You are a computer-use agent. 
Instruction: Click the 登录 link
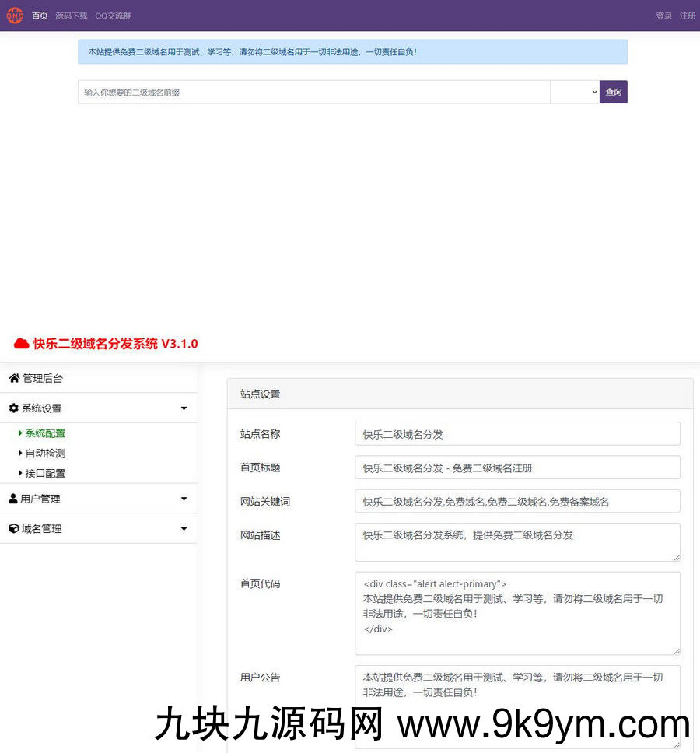pyautogui.click(x=663, y=16)
